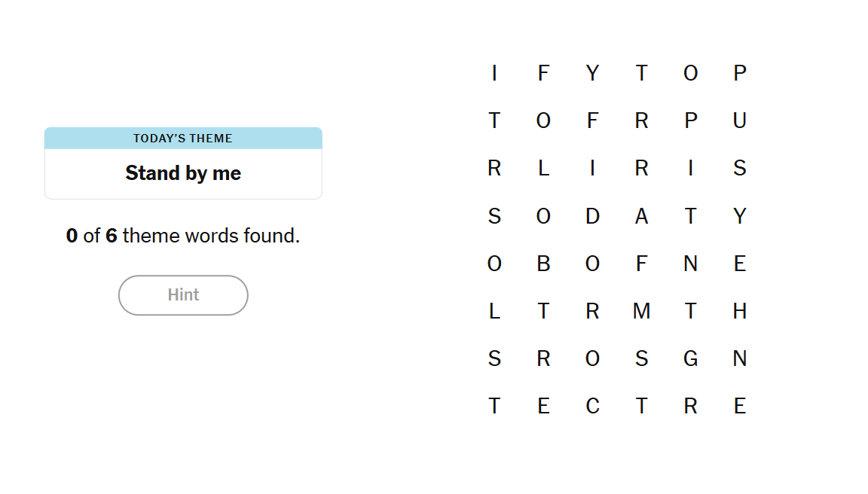Select the R in the bottom row
This screenshot has height=494, width=868.
coord(690,407)
